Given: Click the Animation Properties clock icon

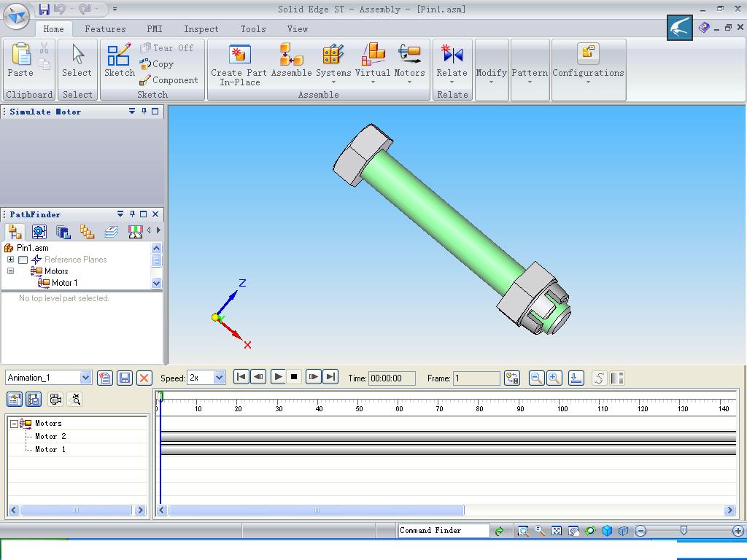Looking at the screenshot, I should pyautogui.click(x=512, y=378).
